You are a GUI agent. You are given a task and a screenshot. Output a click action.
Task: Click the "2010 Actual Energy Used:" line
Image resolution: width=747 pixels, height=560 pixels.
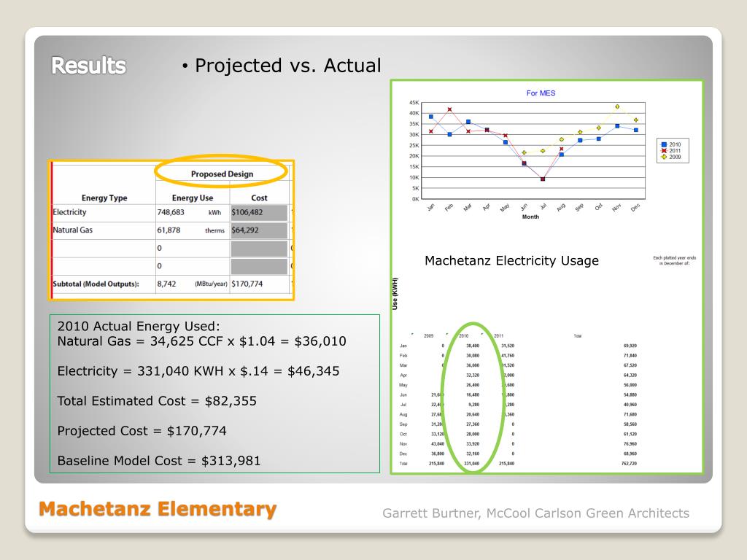(139, 326)
